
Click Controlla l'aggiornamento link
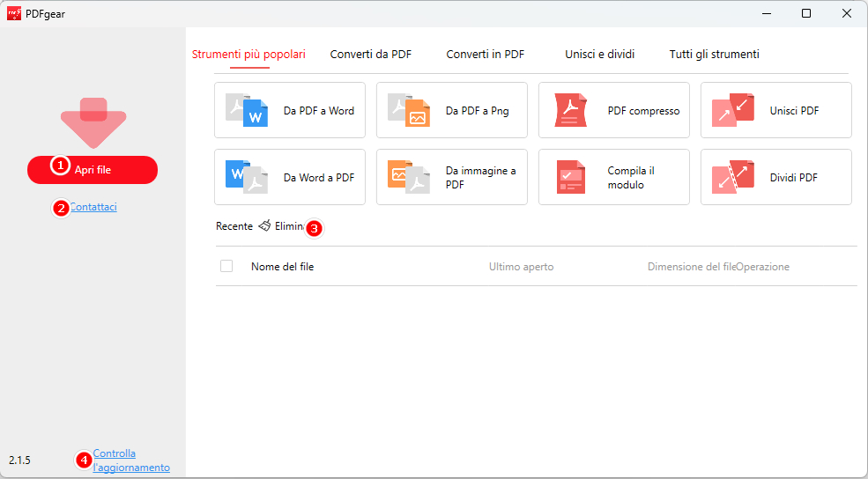coord(131,461)
